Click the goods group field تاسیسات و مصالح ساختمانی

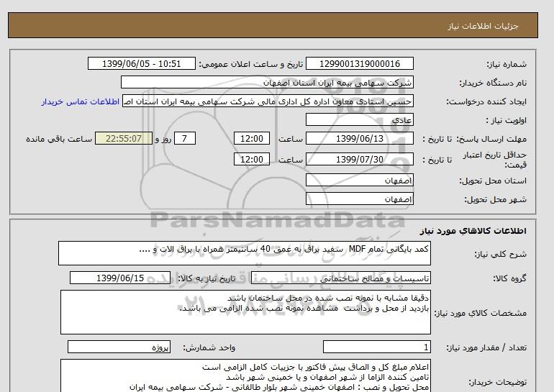pyautogui.click(x=341, y=278)
